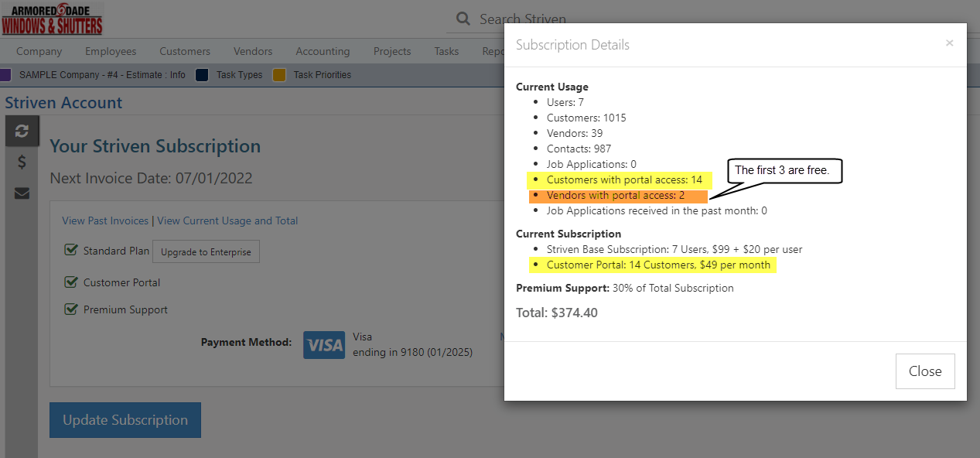Open View Current Usage and Total link
980x458 pixels.
pyautogui.click(x=227, y=220)
